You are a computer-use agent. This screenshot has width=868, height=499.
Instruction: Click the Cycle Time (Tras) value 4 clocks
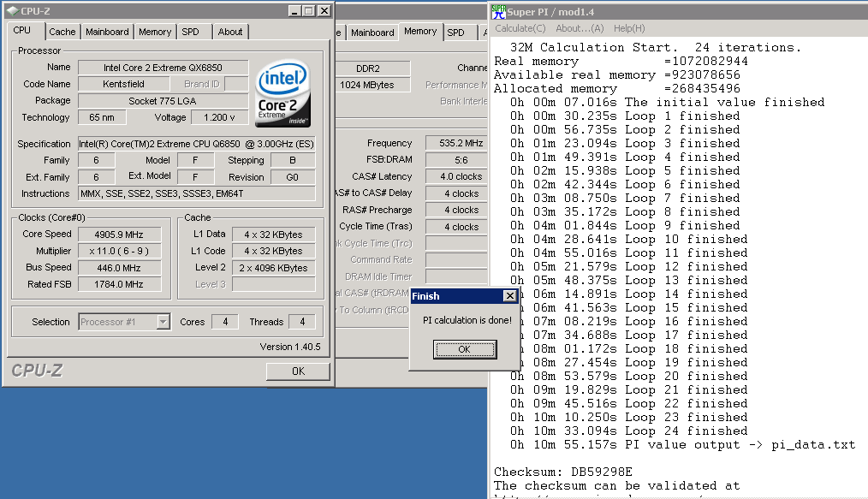pos(457,227)
